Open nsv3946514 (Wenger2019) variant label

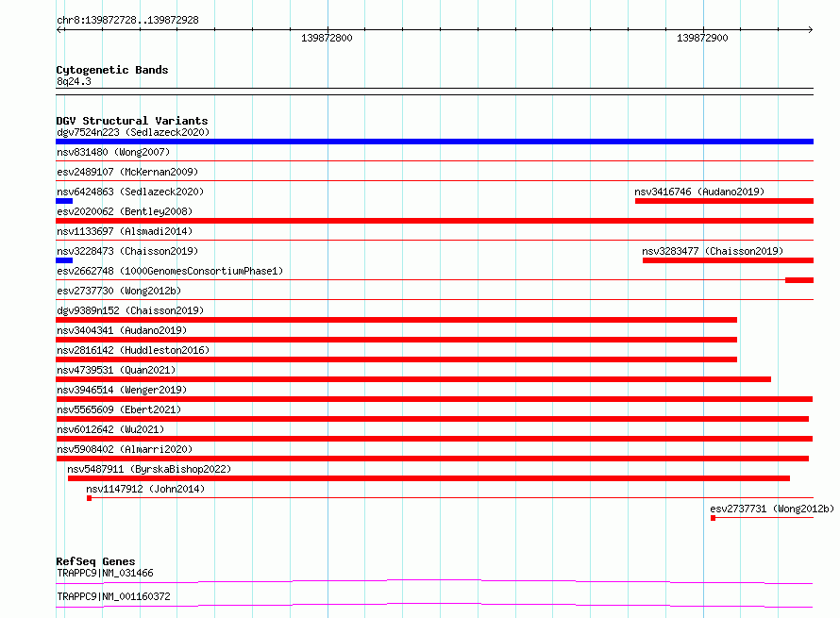coord(122,390)
